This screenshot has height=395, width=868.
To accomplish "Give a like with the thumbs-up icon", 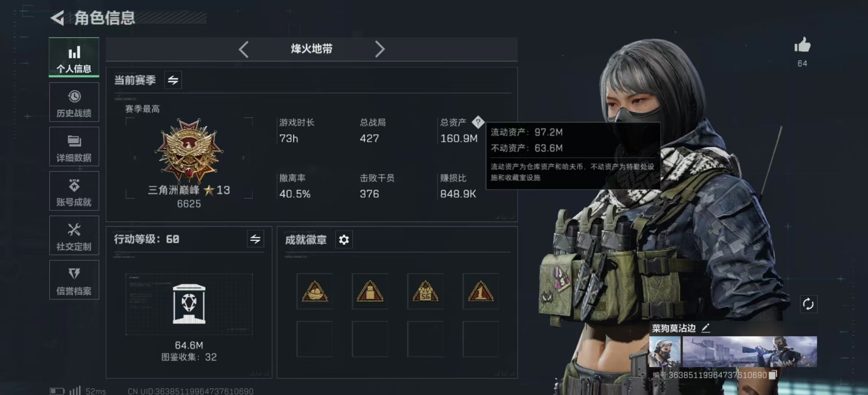I will point(802,45).
